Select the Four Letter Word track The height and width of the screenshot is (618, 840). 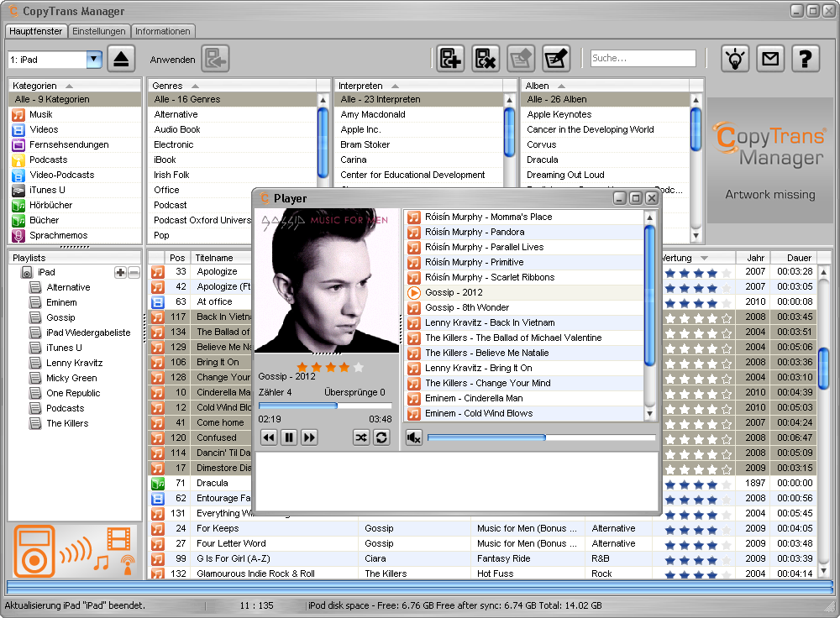(x=231, y=543)
